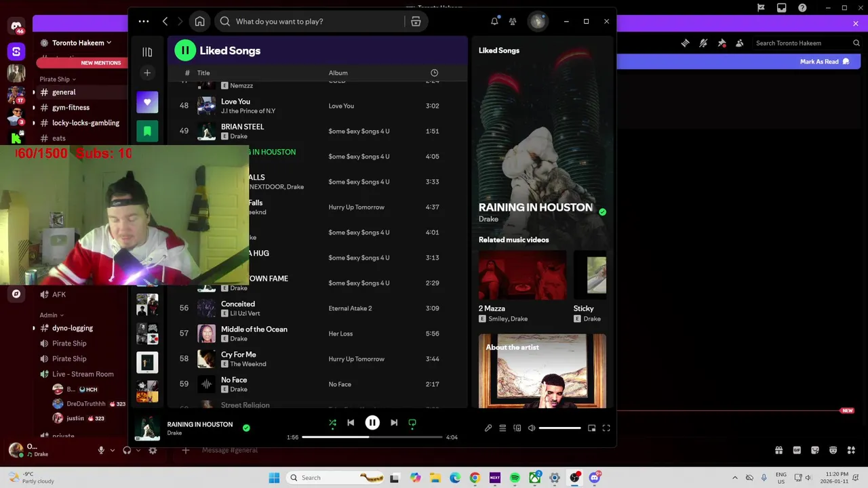Open Sticky music video thumbnail
868x488 pixels.
tap(590, 275)
